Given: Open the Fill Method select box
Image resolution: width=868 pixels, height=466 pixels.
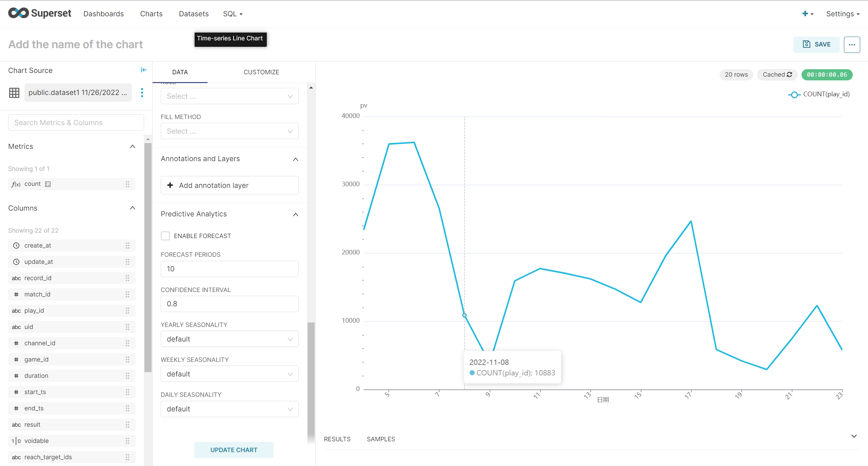Looking at the screenshot, I should (x=230, y=131).
